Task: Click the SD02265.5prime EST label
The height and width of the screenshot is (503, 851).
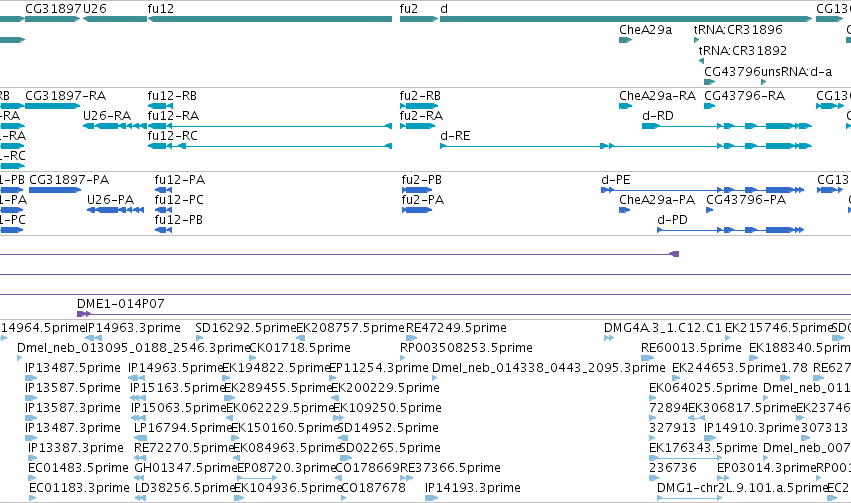Action: click(390, 449)
